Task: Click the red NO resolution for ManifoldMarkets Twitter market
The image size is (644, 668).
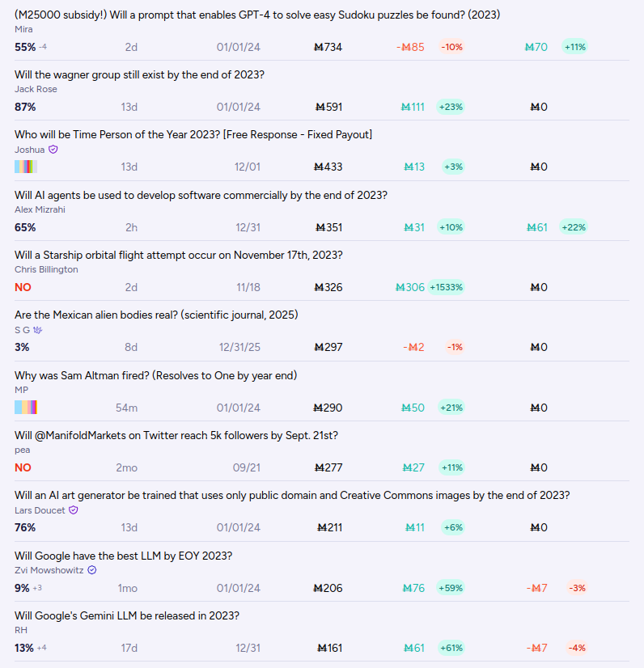Action: [23, 467]
